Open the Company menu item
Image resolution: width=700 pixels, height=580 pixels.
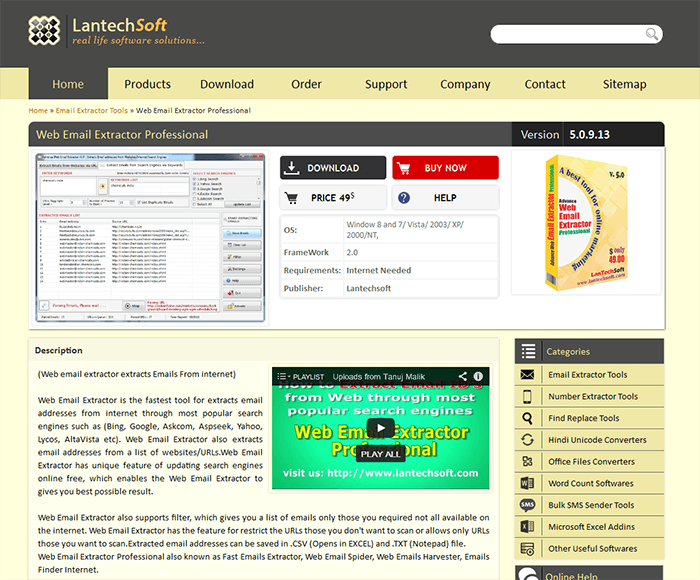[465, 84]
